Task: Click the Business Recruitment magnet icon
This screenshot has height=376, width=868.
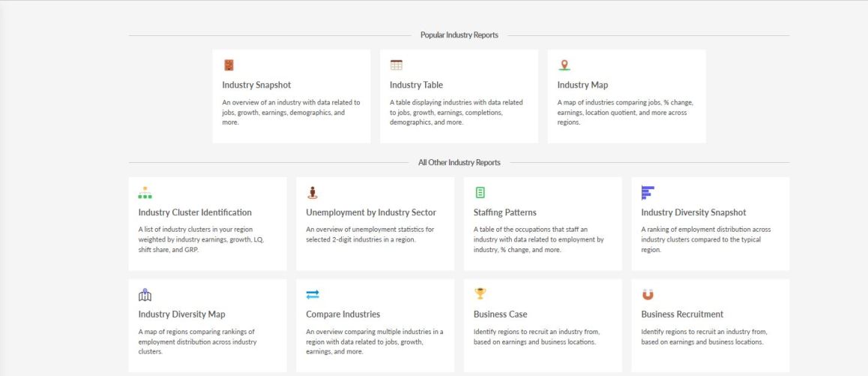Action: click(648, 294)
